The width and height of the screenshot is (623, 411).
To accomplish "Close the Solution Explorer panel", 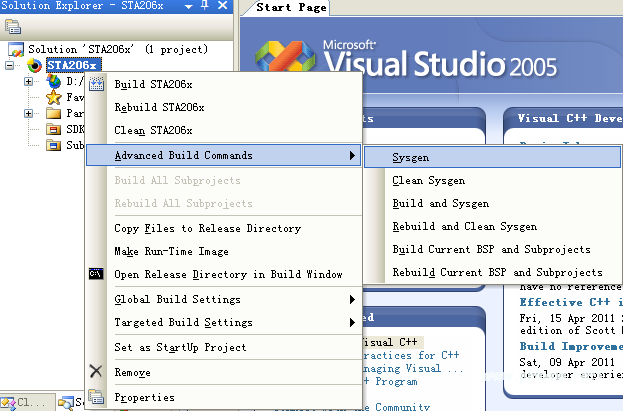I will tap(223, 6).
